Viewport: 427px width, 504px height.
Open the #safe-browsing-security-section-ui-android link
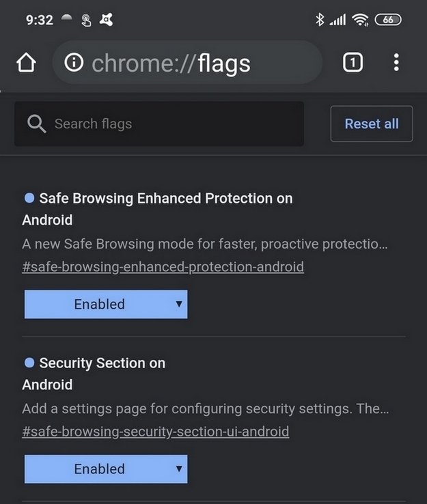pyautogui.click(x=155, y=432)
